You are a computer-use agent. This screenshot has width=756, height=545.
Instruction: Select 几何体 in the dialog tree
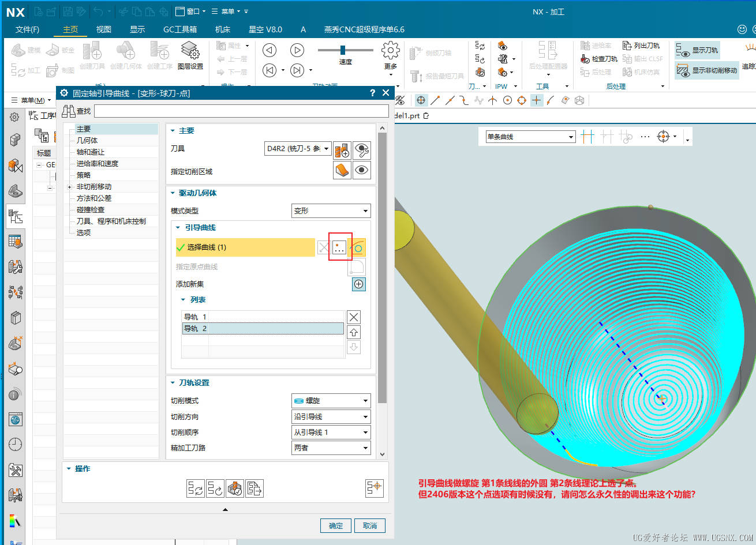coord(87,141)
